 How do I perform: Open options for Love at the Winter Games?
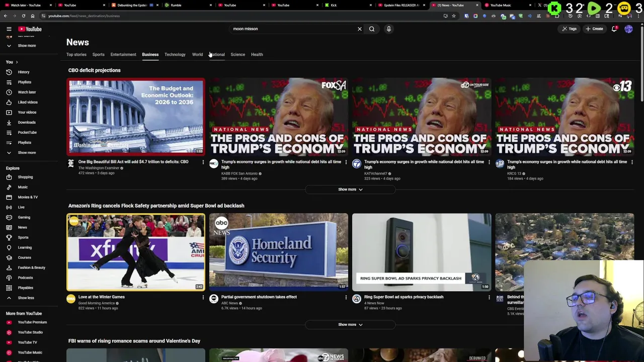[203, 298]
